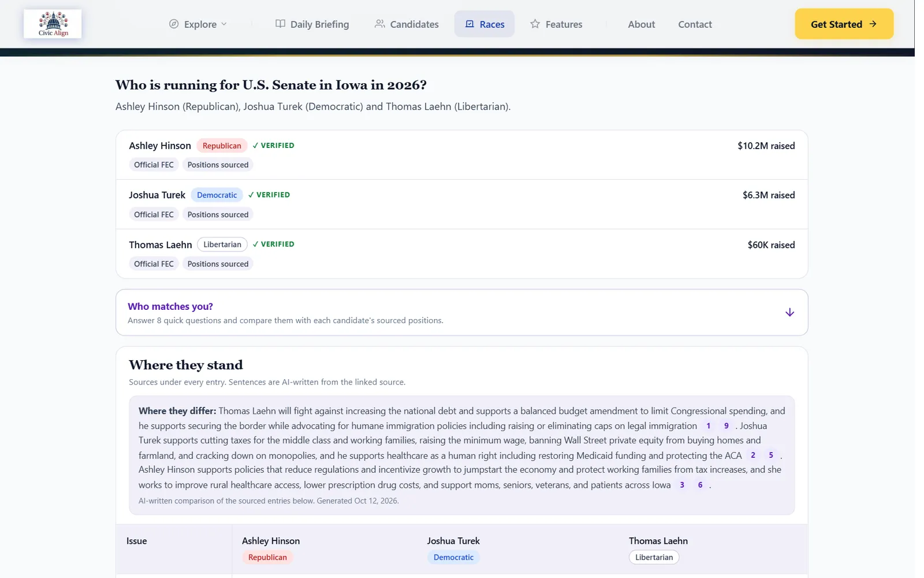Click the Get Started button
This screenshot has width=924, height=578.
pos(844,24)
